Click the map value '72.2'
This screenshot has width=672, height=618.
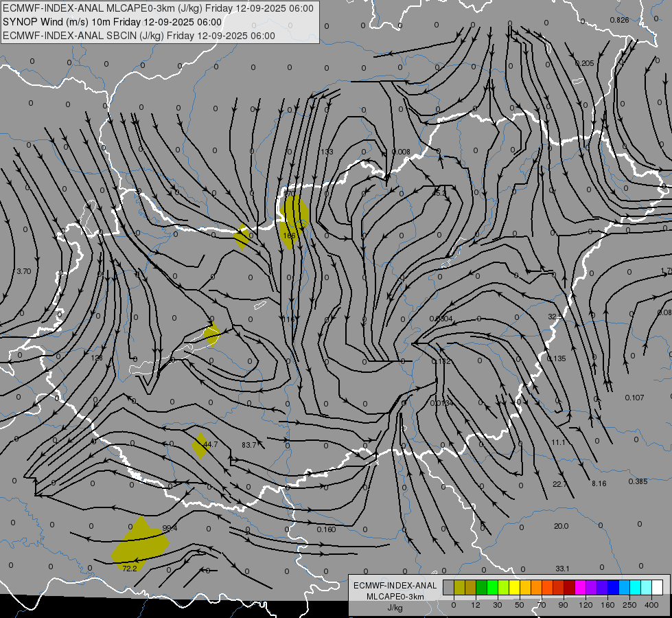click(130, 569)
